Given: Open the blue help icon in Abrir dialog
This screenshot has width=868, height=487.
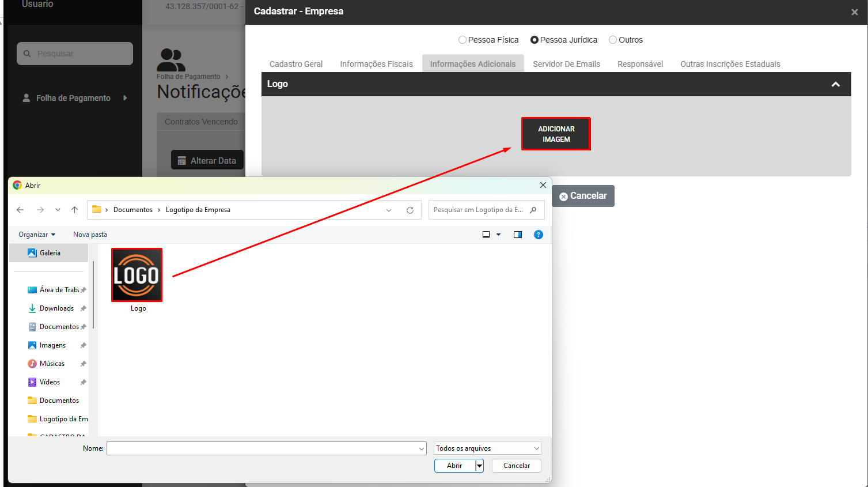Looking at the screenshot, I should click(x=539, y=235).
